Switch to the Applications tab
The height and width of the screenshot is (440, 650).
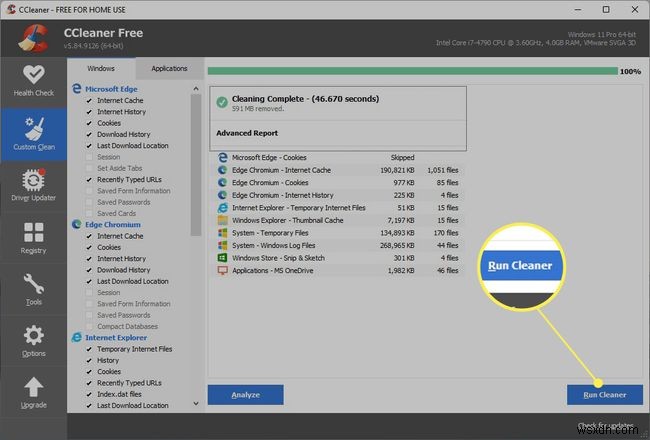click(x=169, y=69)
